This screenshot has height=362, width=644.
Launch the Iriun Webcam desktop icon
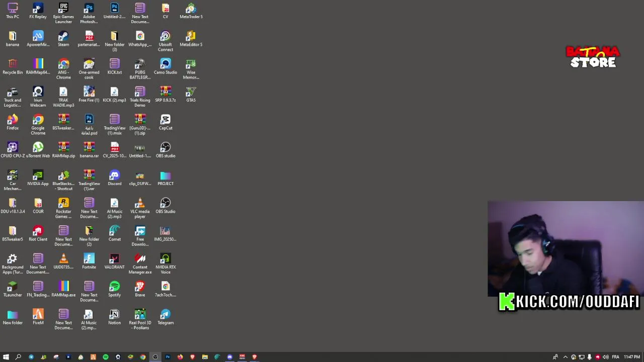click(x=38, y=97)
